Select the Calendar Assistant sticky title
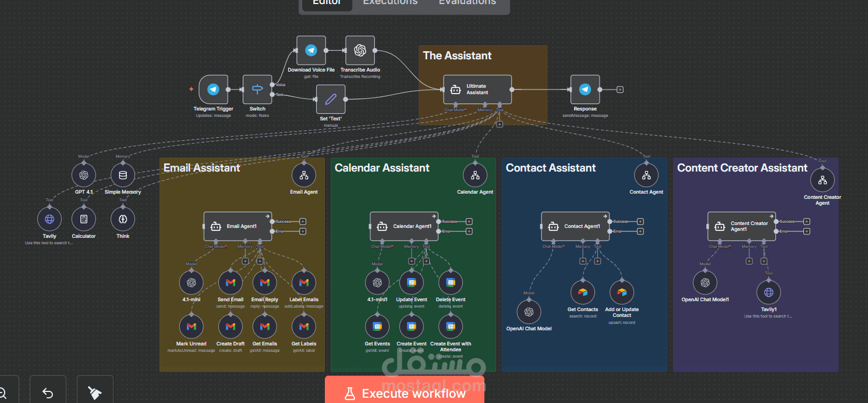This screenshot has height=403, width=868. 382,168
